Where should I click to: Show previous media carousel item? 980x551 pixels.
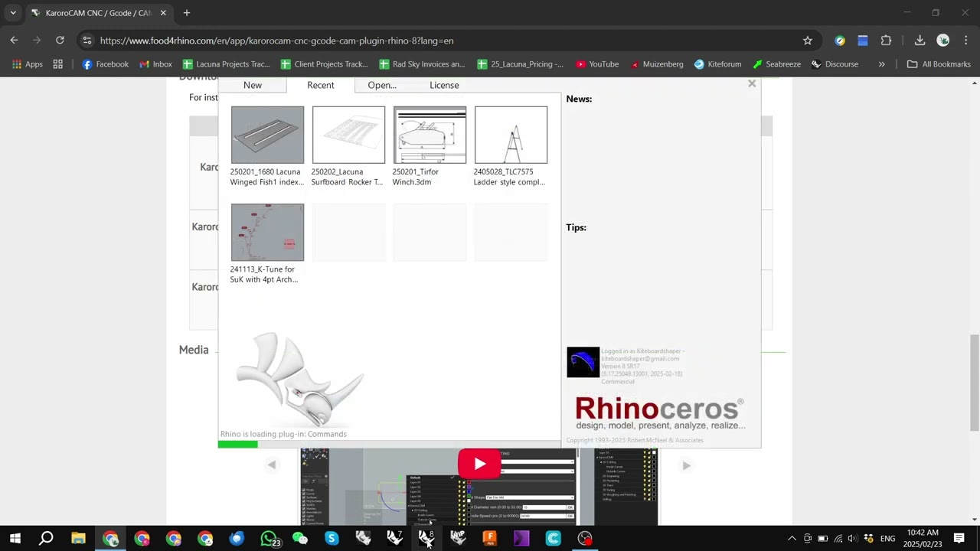point(272,465)
